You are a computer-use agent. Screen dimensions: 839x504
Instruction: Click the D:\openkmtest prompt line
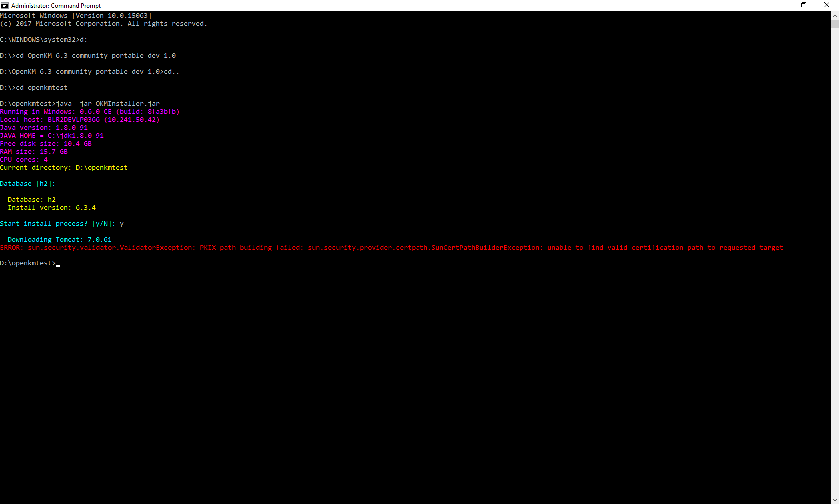click(28, 263)
